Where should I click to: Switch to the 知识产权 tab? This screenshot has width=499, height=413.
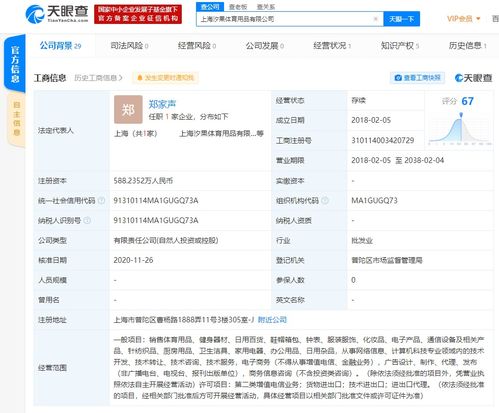[400, 46]
